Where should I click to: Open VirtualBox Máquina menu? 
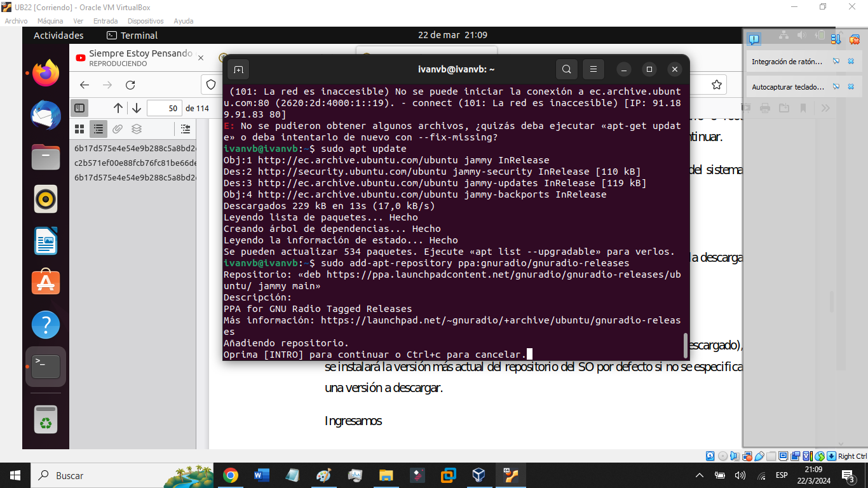coord(50,21)
